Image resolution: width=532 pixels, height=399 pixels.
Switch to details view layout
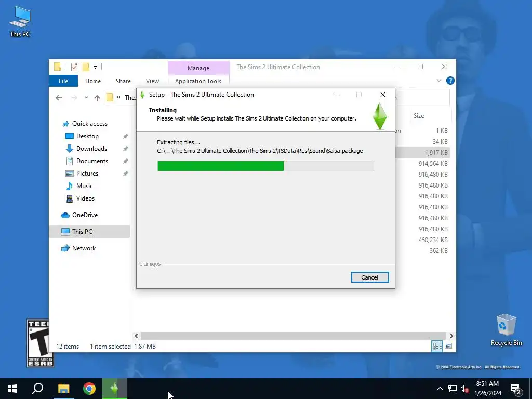[437, 346]
